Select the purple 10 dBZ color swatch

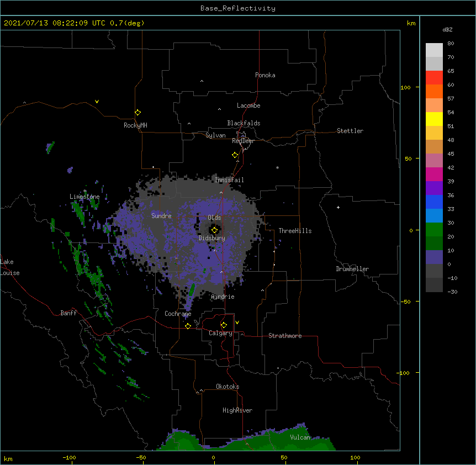tap(434, 257)
